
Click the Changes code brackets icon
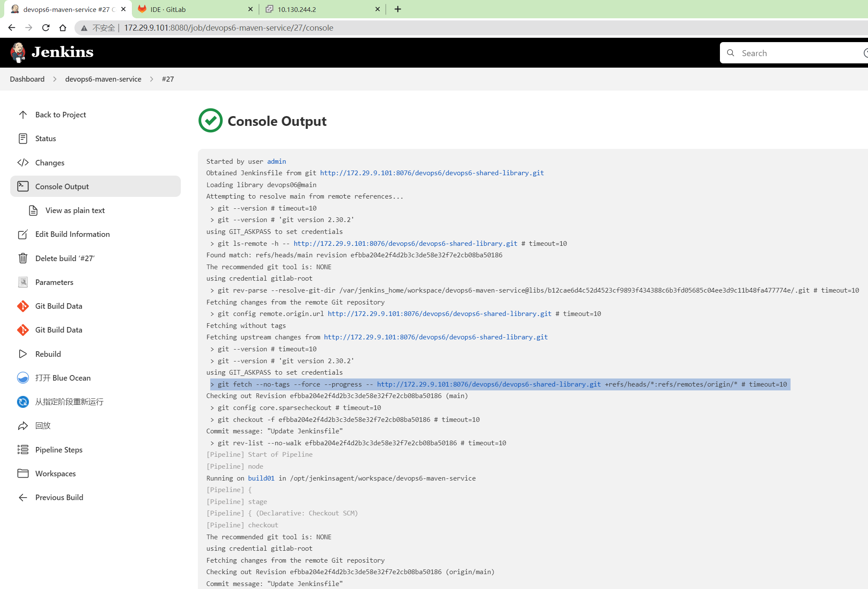(x=23, y=162)
